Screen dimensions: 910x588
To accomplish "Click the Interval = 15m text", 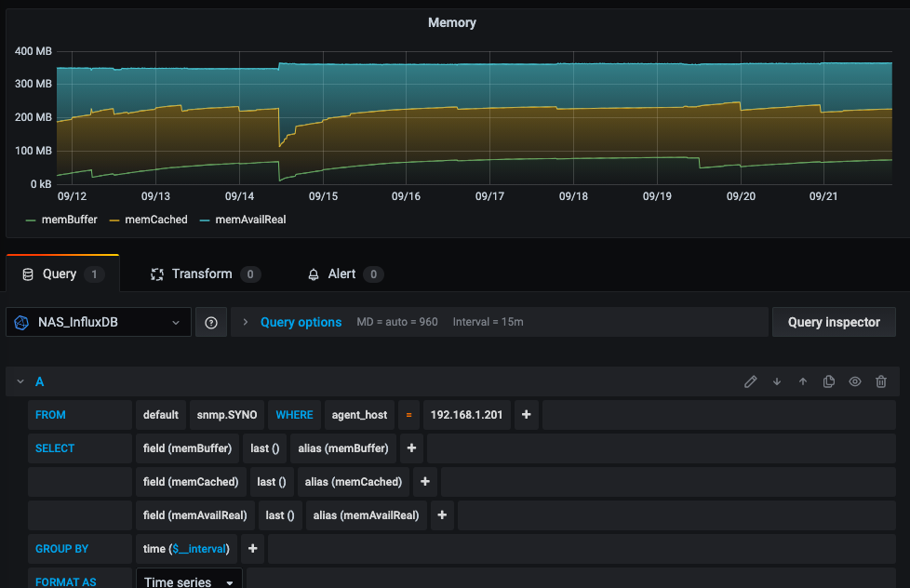I will tap(488, 322).
